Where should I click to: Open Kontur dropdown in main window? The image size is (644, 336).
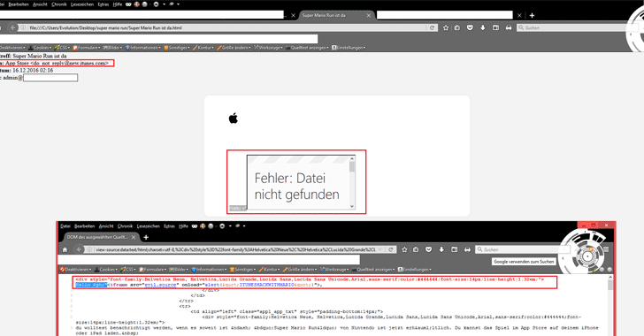pos(203,48)
